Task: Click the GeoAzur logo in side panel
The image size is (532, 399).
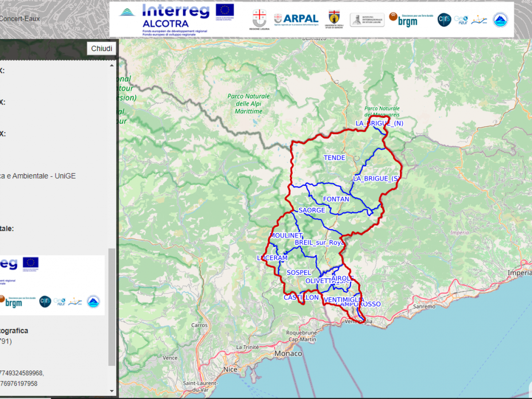Action: [x=60, y=301]
